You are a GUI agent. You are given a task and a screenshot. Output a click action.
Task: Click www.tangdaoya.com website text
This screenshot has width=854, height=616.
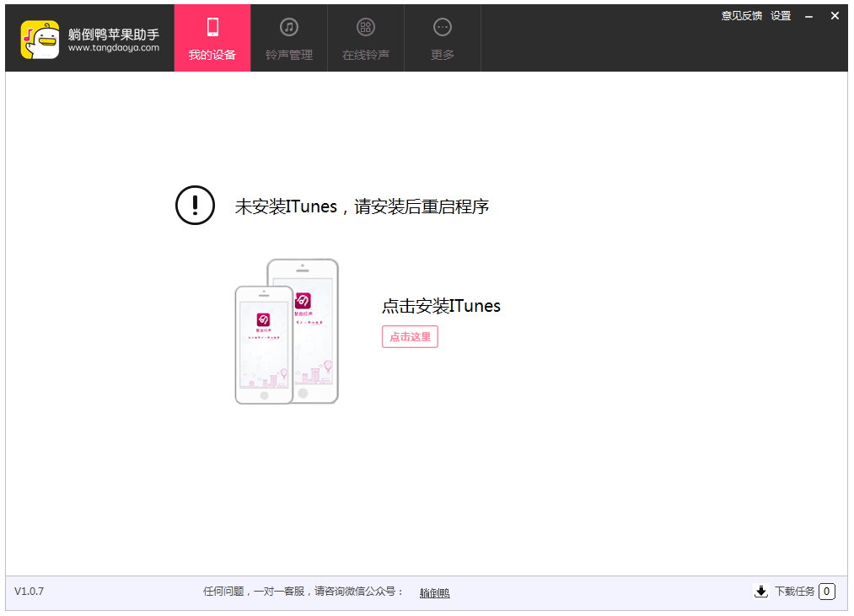click(x=113, y=48)
